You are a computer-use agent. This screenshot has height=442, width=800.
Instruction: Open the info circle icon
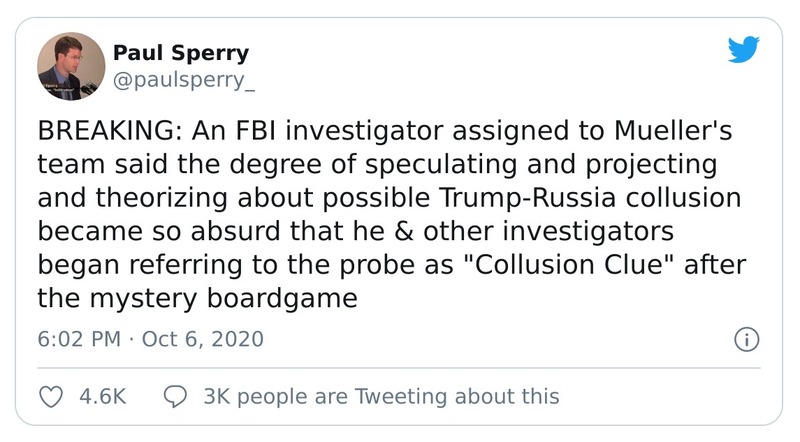(745, 339)
